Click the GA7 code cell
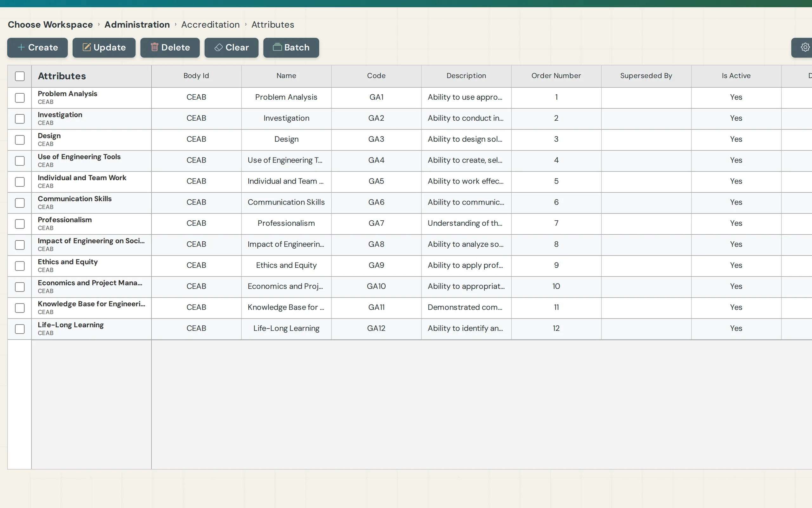Viewport: 812px width, 508px height. (x=376, y=224)
